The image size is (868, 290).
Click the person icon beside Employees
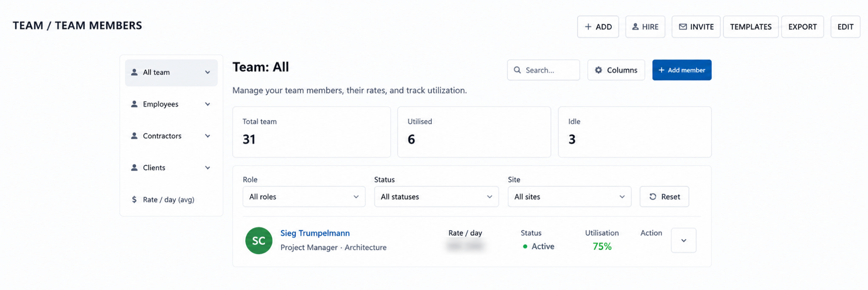(134, 104)
